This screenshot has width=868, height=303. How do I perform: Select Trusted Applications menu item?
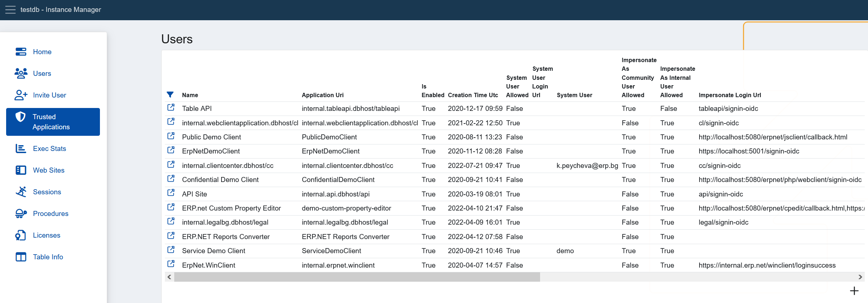point(53,122)
